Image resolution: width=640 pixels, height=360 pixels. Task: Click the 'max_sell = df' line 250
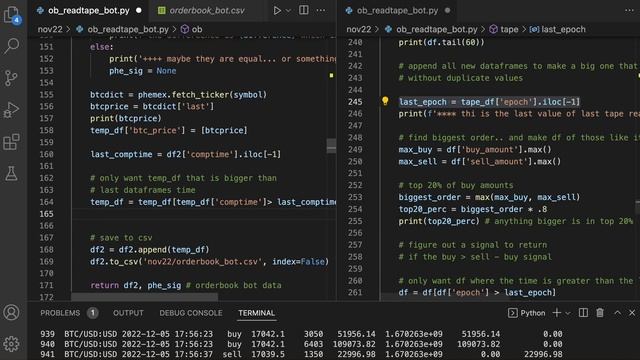click(480, 162)
